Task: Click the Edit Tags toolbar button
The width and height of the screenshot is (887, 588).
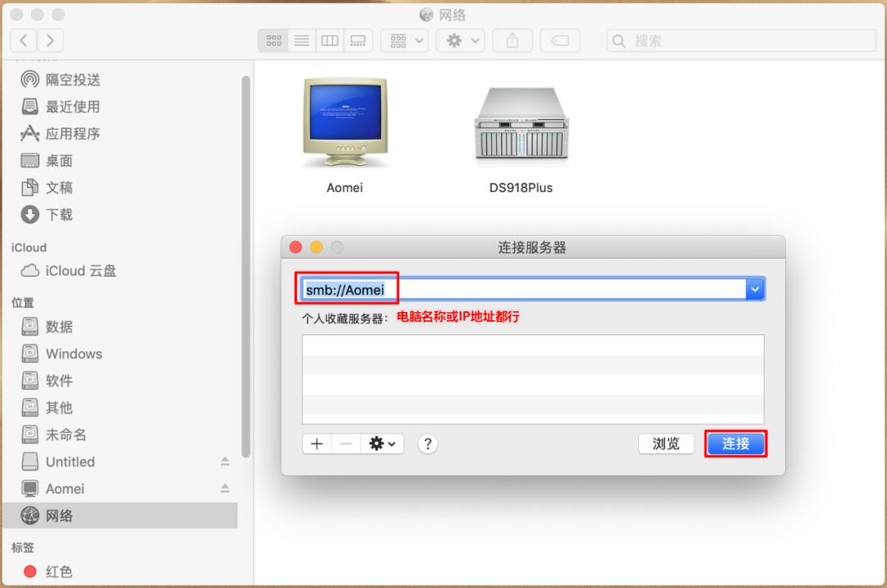Action: tap(560, 41)
